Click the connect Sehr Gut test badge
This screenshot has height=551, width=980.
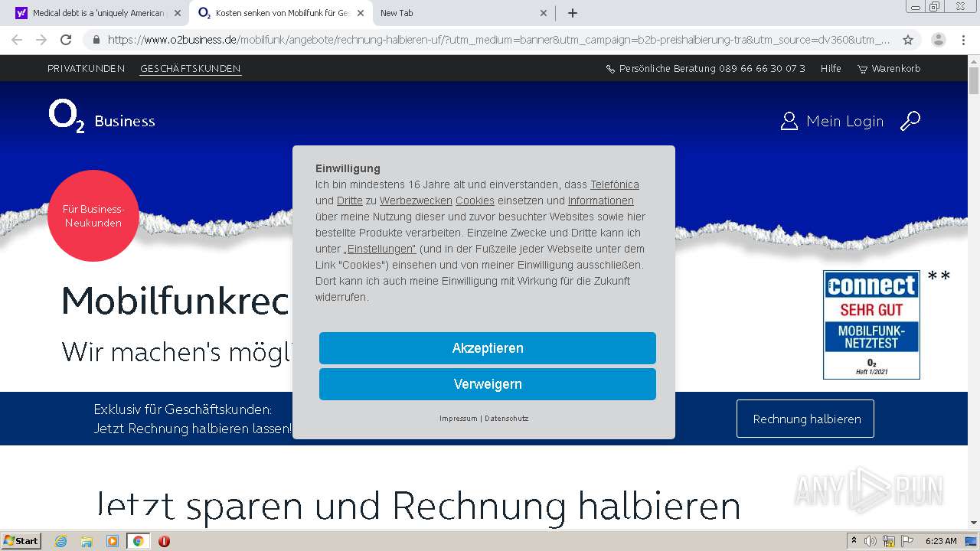coord(871,324)
